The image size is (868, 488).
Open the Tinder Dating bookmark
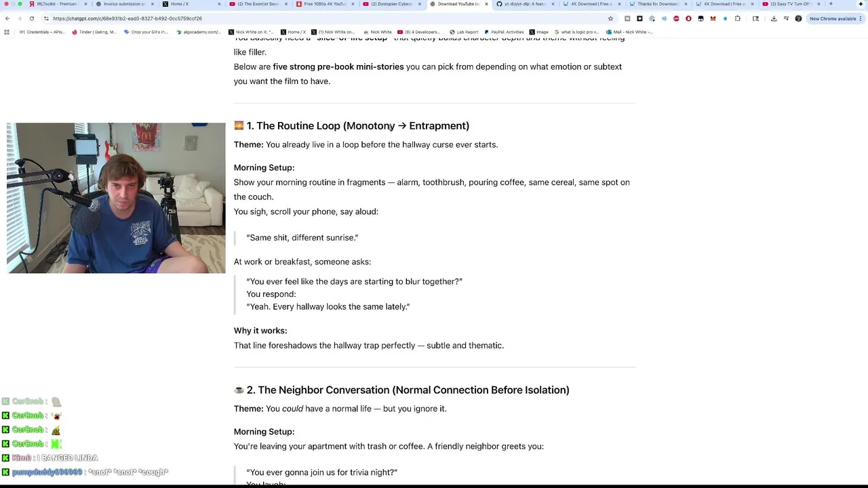point(94,32)
